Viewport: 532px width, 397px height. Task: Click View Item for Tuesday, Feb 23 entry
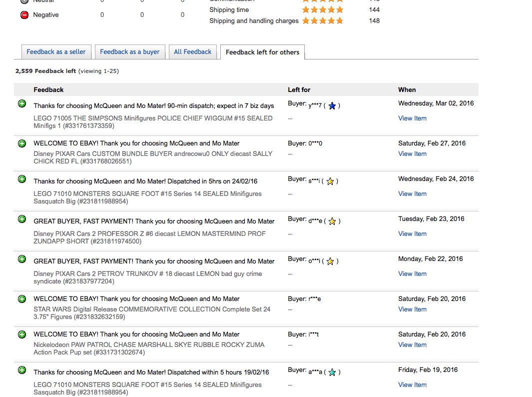[412, 234]
